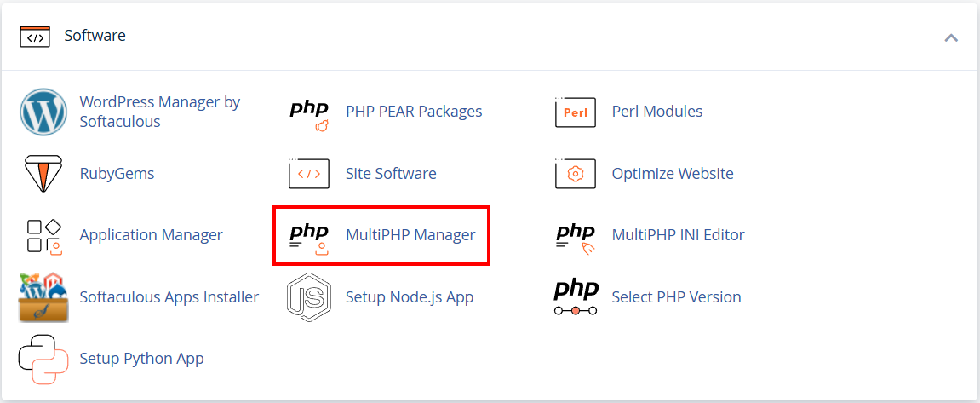Open the Setup Node.js App link
The width and height of the screenshot is (980, 403).
coord(410,297)
